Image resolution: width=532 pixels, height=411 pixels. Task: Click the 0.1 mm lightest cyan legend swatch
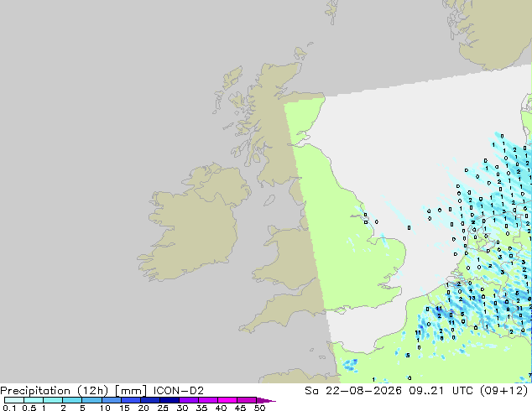tap(14, 400)
